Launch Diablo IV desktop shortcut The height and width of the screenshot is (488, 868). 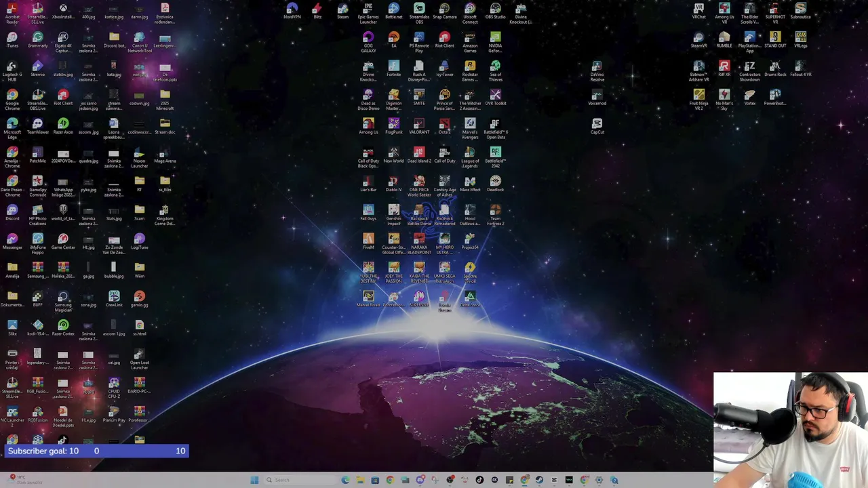394,184
